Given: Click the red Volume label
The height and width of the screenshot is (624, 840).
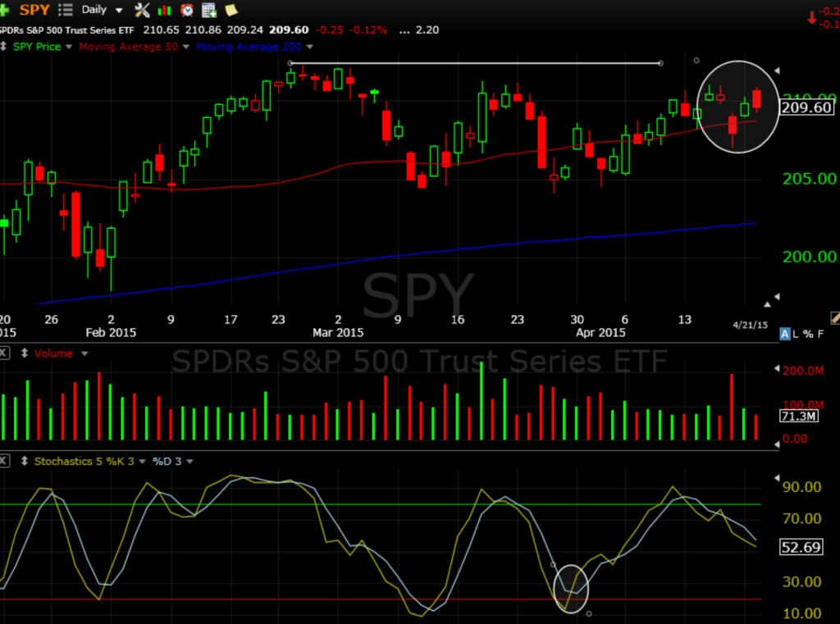Looking at the screenshot, I should coord(53,353).
